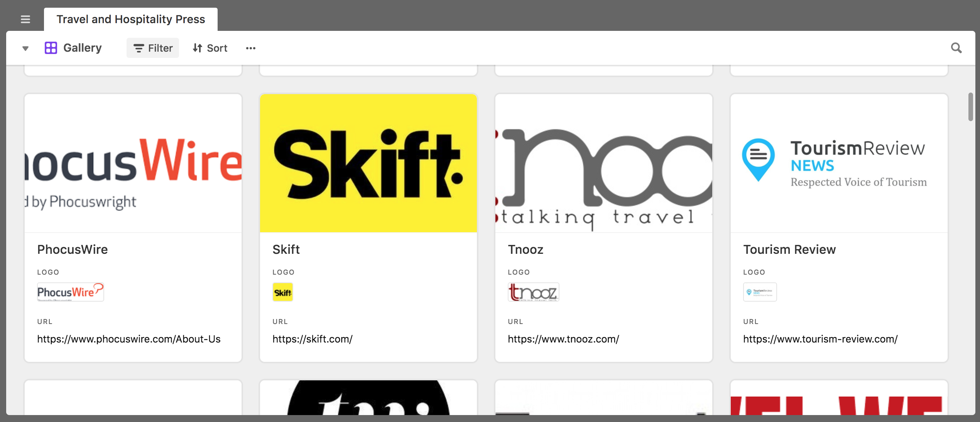The image size is (980, 422).
Task: Open the https://www.tnooz.com/ URL
Action: [563, 339]
